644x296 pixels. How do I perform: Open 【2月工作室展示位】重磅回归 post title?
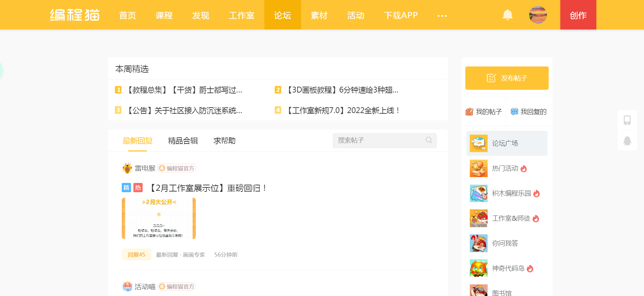(207, 188)
